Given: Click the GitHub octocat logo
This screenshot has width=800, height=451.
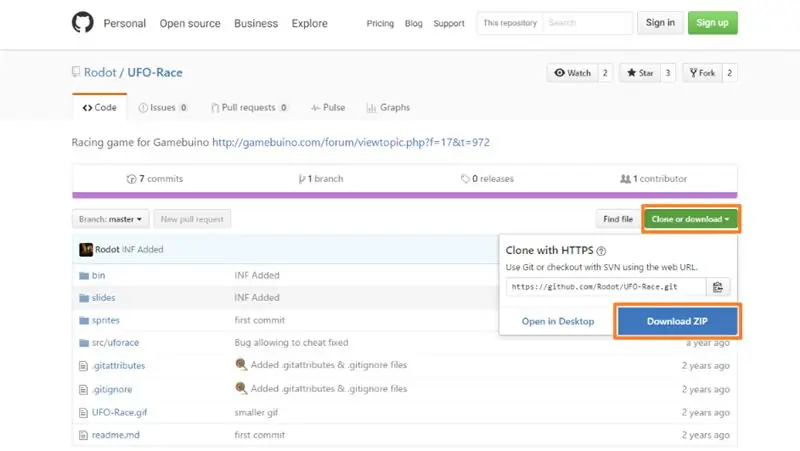Looking at the screenshot, I should coord(83,22).
